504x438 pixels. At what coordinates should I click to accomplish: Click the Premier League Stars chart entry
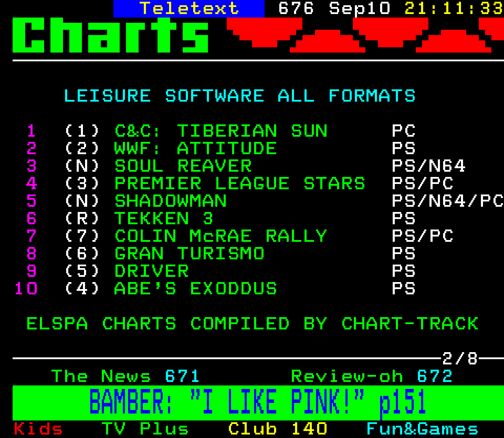tap(240, 184)
